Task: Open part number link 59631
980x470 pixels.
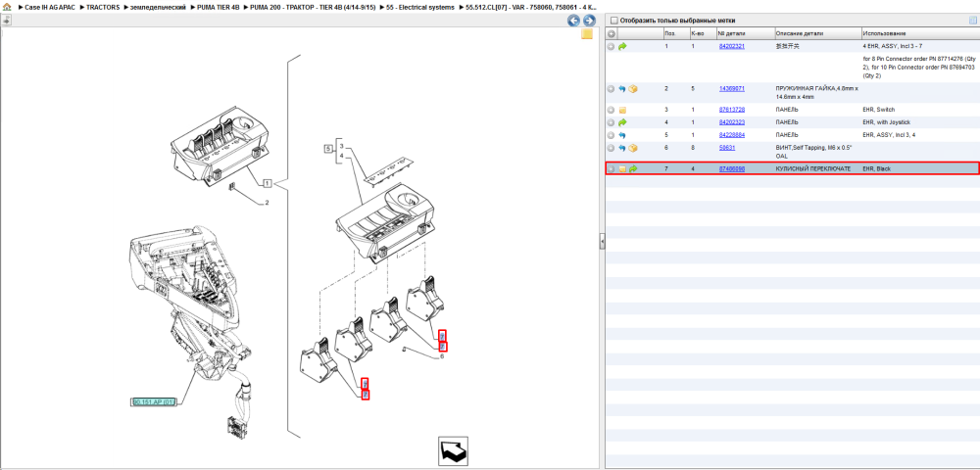Action: click(727, 148)
